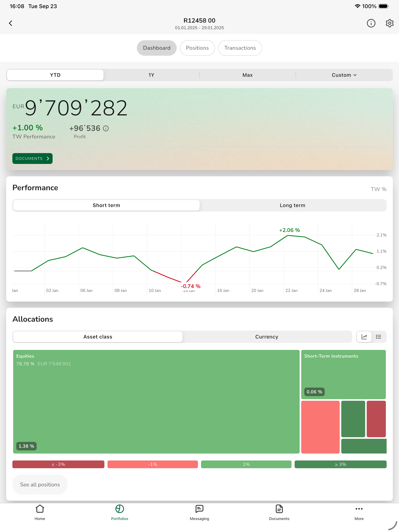The height and width of the screenshot is (532, 399).
Task: Open the Portfolios tab icon
Action: tap(119, 509)
